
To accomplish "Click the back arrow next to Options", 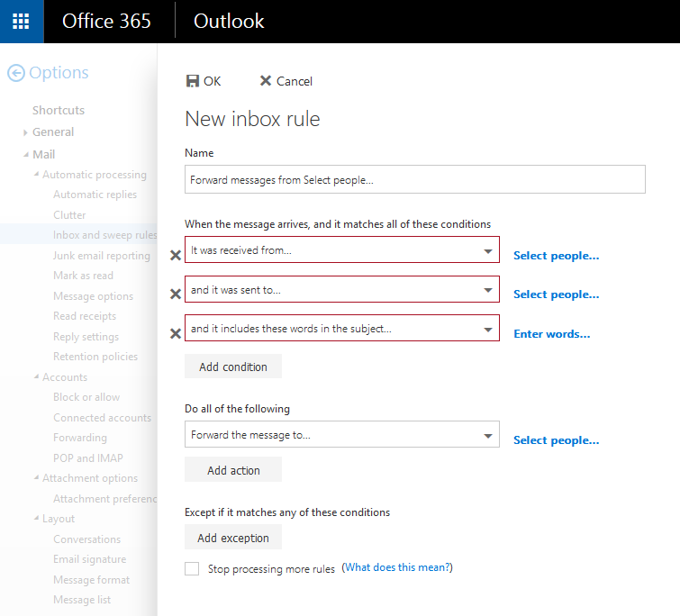I will click(16, 73).
